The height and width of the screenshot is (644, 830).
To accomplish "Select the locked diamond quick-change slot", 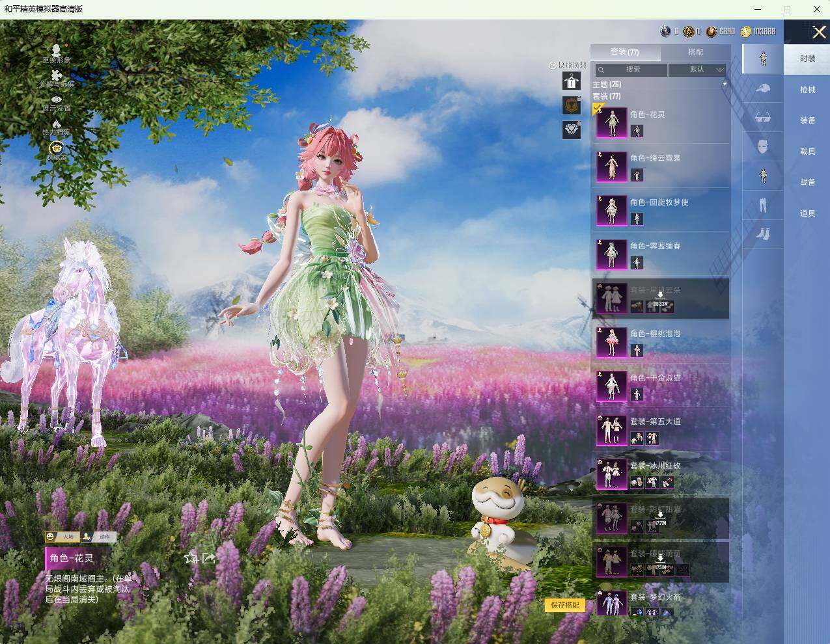I will coord(572,129).
